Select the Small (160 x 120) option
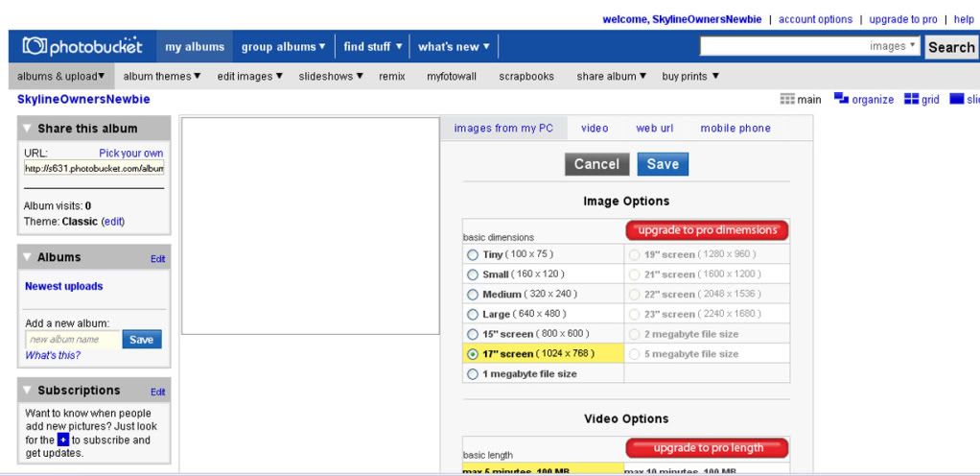 pos(473,274)
